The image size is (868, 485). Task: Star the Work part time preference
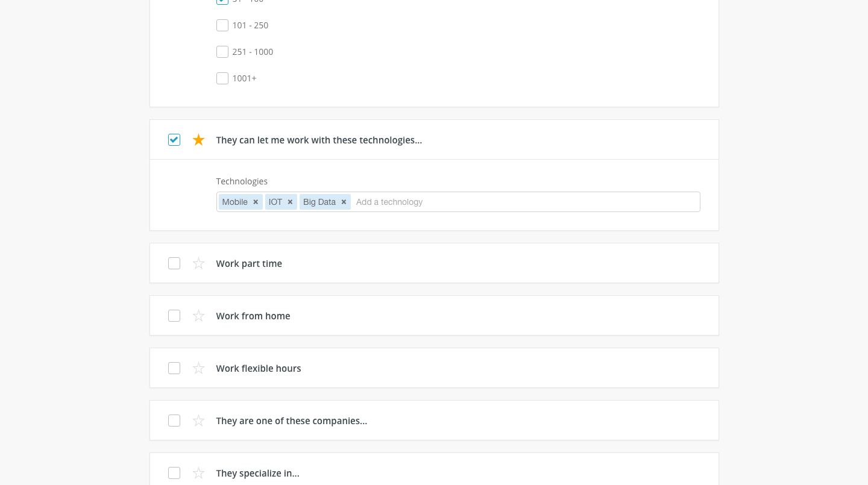coord(198,263)
